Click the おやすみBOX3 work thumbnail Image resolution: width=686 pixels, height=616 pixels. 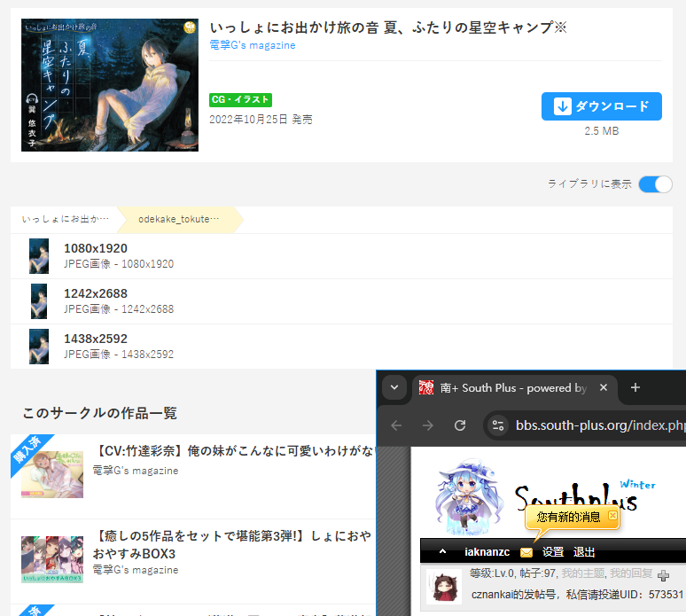click(x=52, y=559)
